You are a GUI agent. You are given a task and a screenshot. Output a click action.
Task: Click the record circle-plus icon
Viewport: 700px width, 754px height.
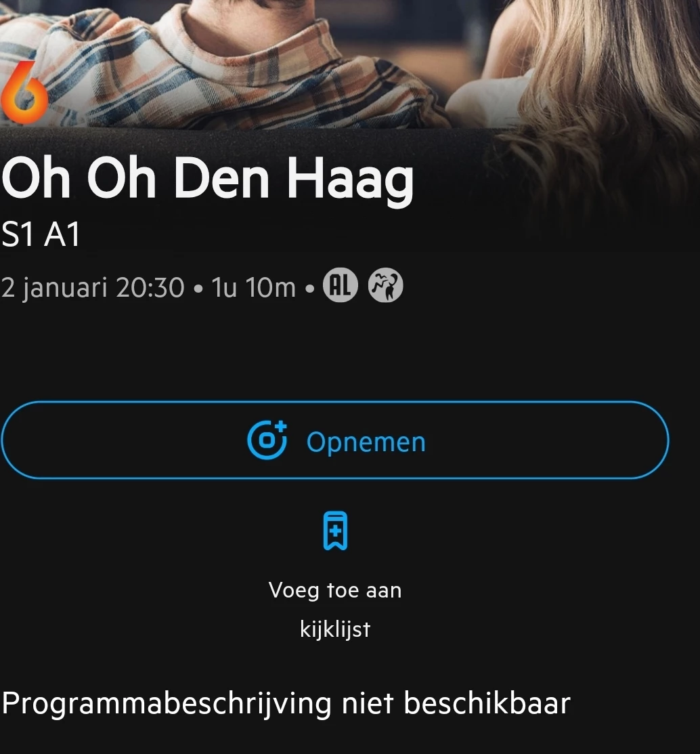(x=267, y=440)
